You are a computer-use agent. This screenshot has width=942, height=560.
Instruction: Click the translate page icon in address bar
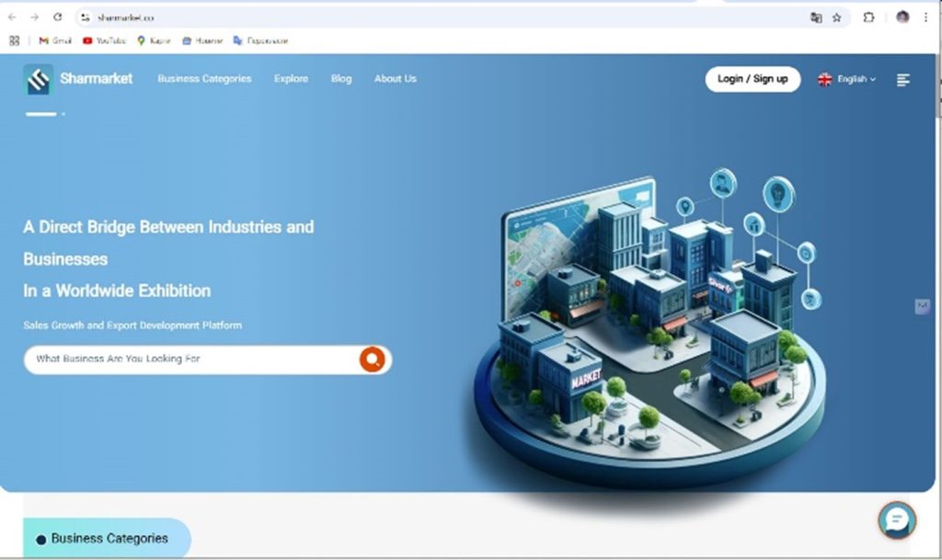click(x=816, y=17)
